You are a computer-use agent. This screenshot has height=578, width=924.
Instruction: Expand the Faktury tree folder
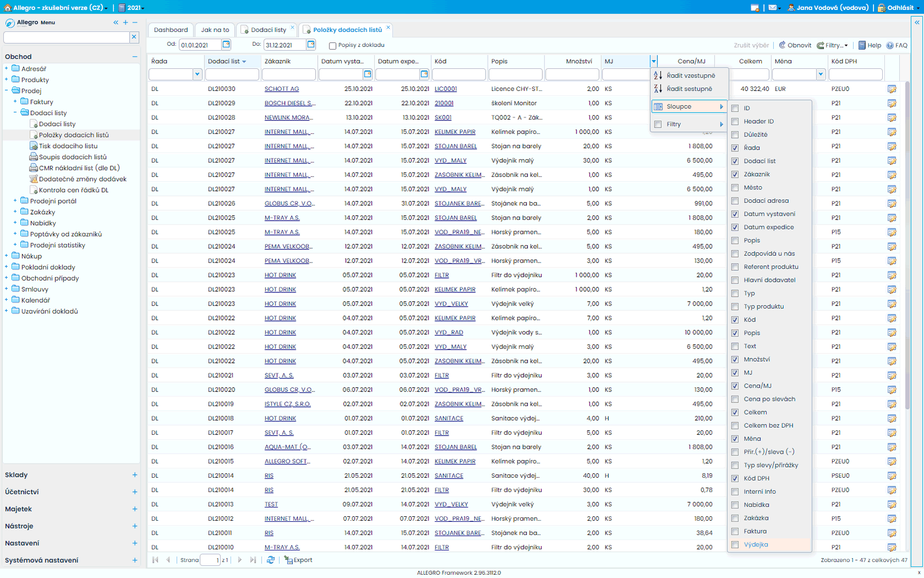(15, 102)
